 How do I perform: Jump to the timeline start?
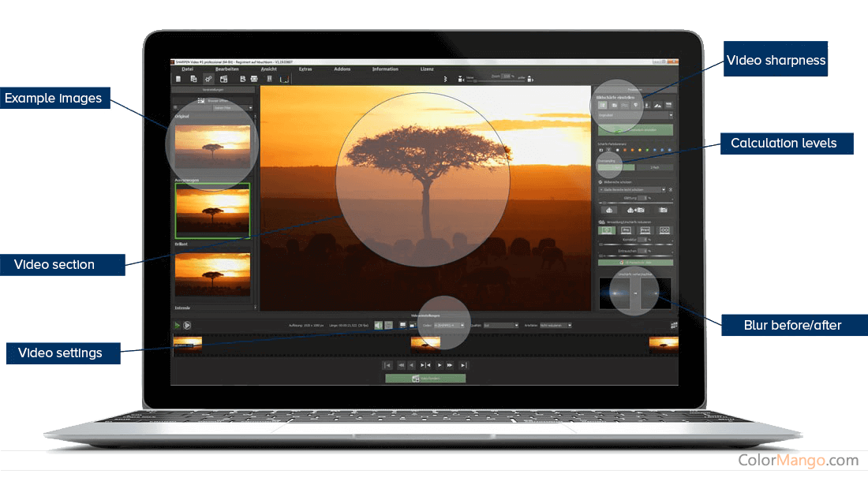pyautogui.click(x=387, y=365)
